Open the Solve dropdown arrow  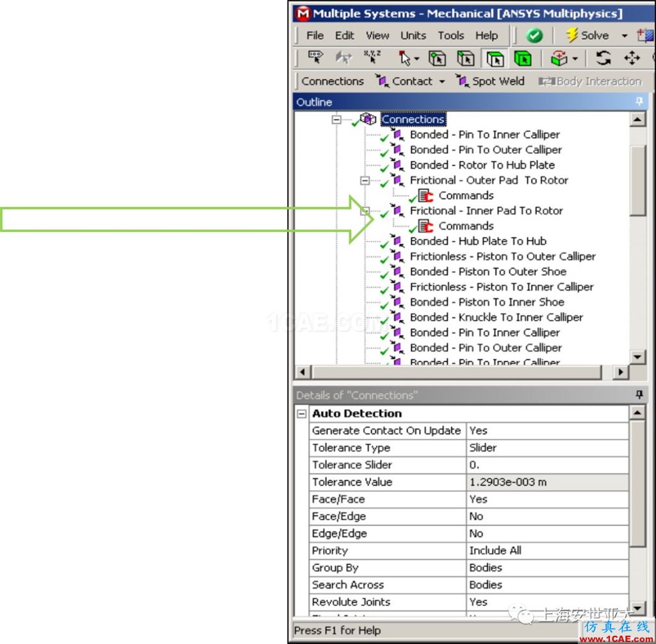(x=625, y=36)
